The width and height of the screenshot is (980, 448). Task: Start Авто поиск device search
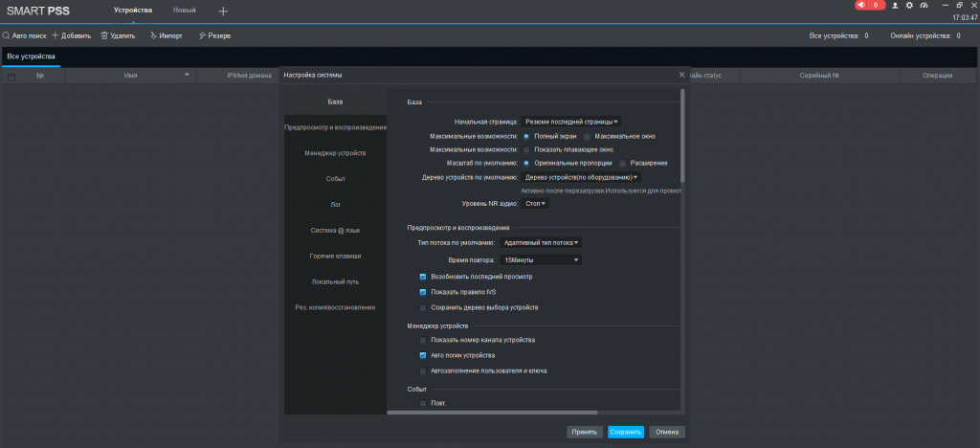click(x=24, y=35)
